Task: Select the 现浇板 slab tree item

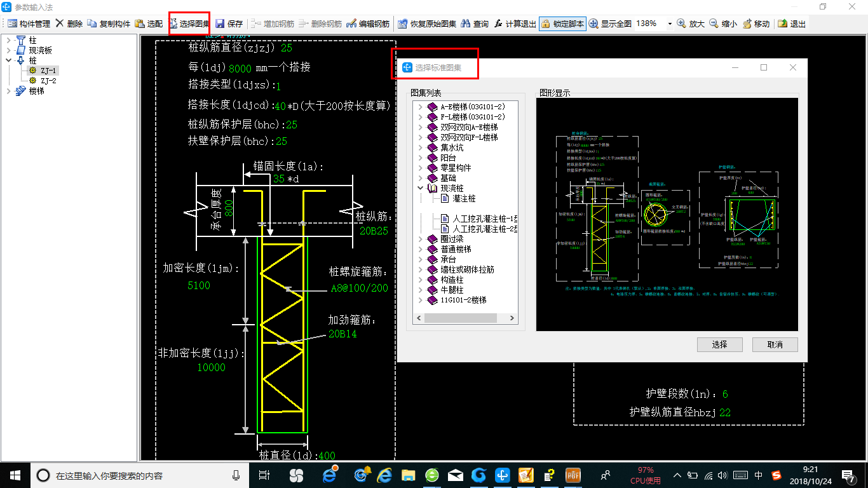Action: 41,50
